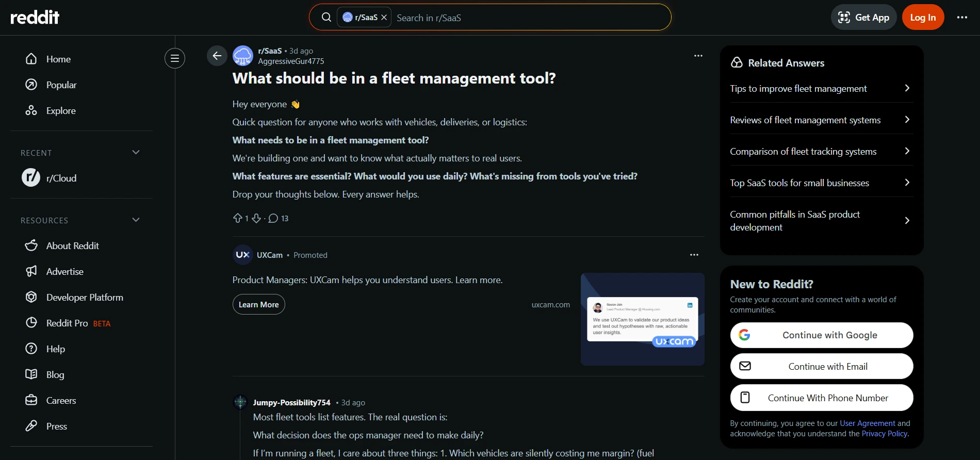
Task: Open the post comments bubble icon
Action: tap(273, 218)
